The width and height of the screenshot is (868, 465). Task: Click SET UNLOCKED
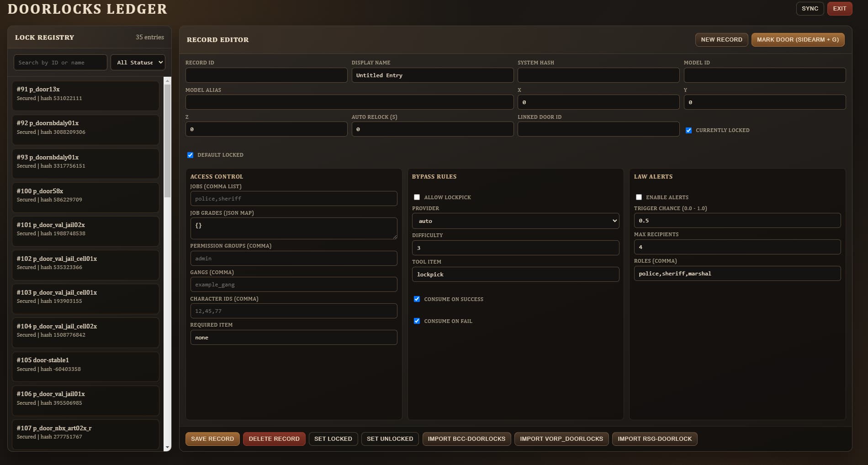[x=390, y=439]
